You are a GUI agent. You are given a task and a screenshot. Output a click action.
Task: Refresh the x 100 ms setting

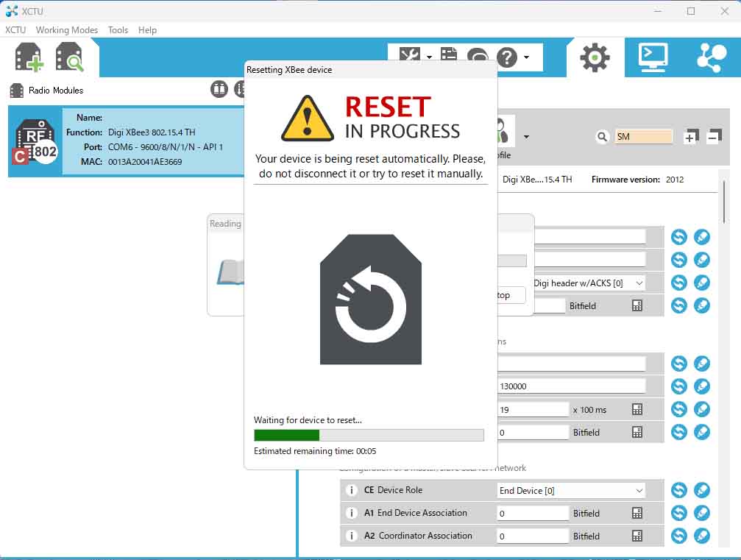point(679,408)
